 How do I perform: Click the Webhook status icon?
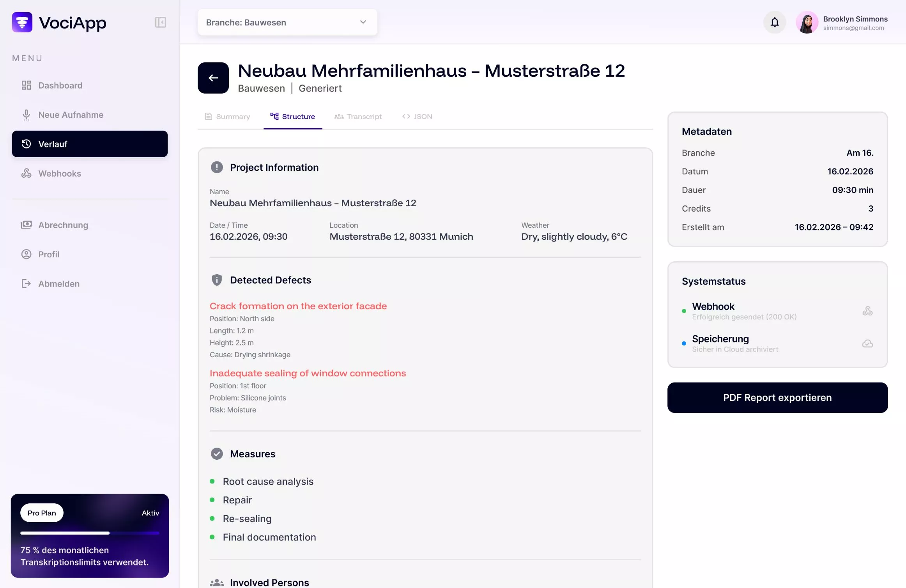[867, 311]
